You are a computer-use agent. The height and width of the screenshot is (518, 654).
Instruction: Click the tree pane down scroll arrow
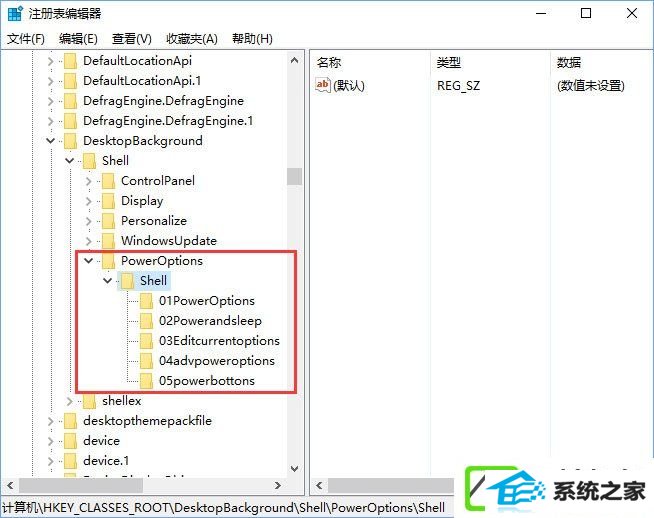pyautogui.click(x=294, y=469)
